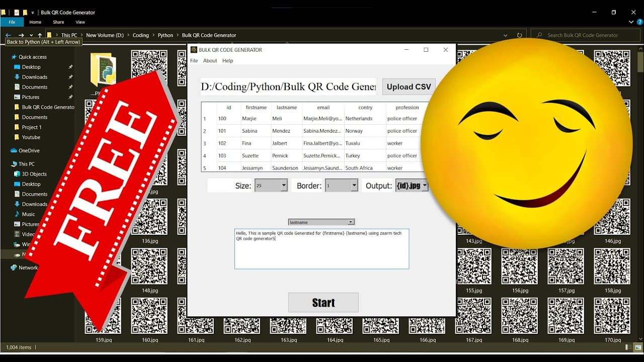This screenshot has height=362, width=644.
Task: Open the Size dropdown showing 25
Action: coord(271,186)
